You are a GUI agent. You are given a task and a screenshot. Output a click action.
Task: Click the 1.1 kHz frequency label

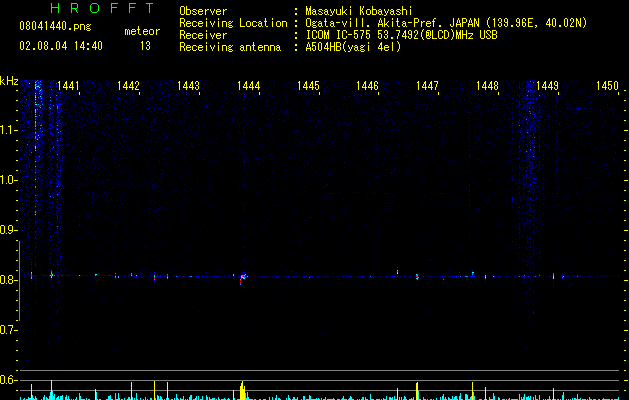tap(8, 130)
